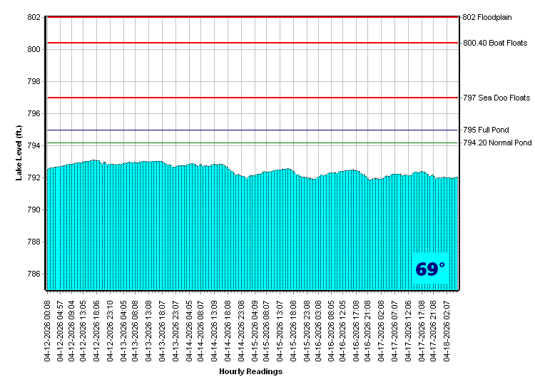
Task: Click the Lake Level (ft.) axis title
Action: (x=19, y=153)
